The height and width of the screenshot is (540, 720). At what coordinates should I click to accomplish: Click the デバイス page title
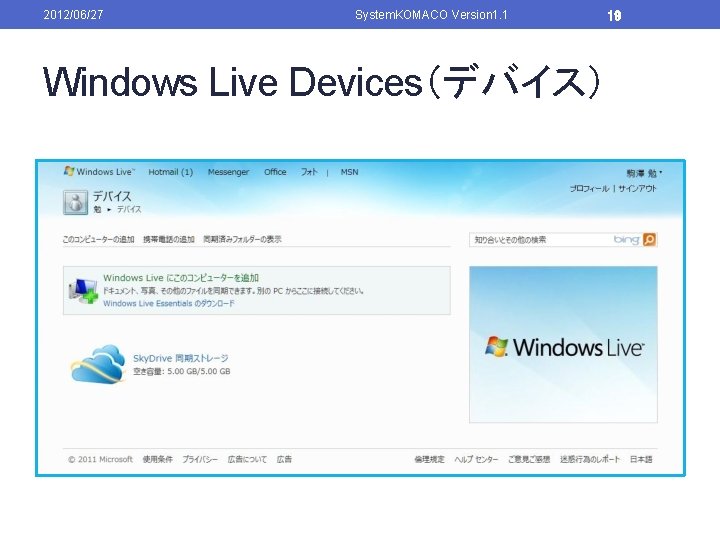tap(112, 196)
